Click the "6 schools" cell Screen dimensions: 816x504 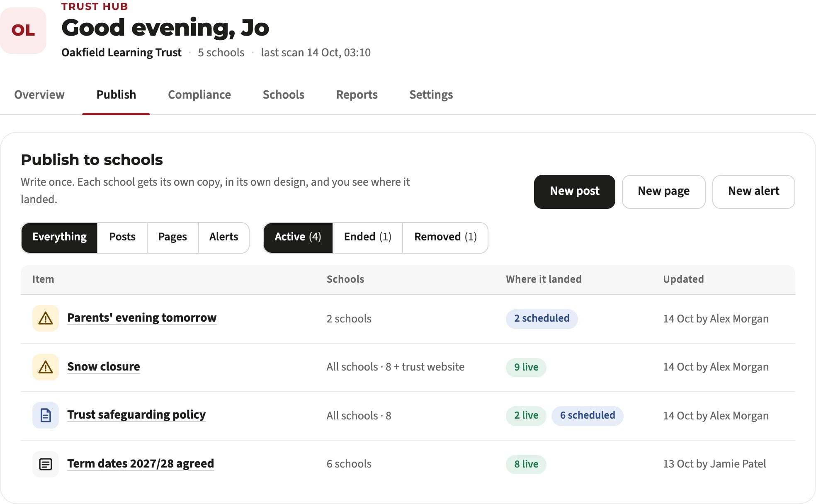(x=349, y=464)
